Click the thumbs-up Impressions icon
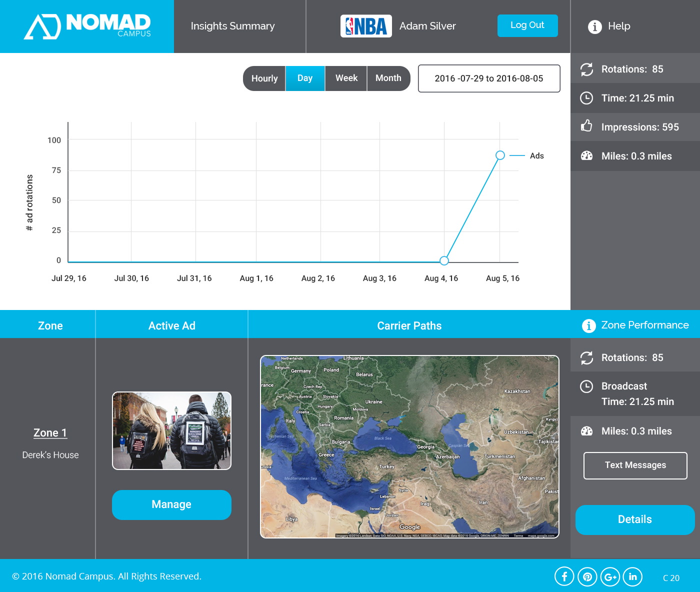 point(586,126)
